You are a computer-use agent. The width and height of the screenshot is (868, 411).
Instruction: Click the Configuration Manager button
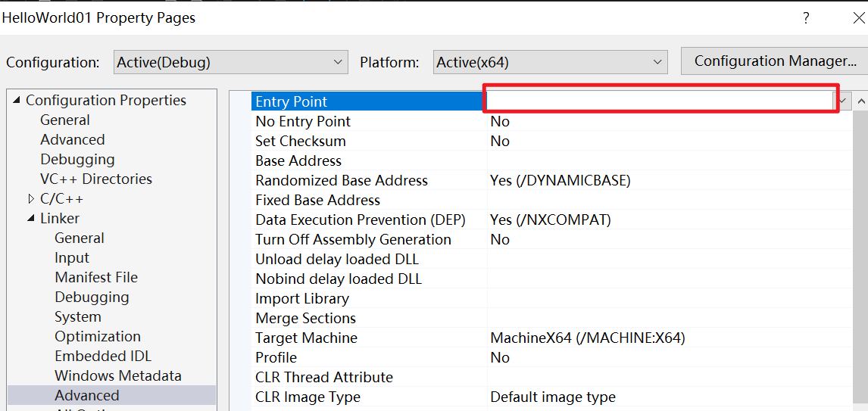pyautogui.click(x=774, y=61)
